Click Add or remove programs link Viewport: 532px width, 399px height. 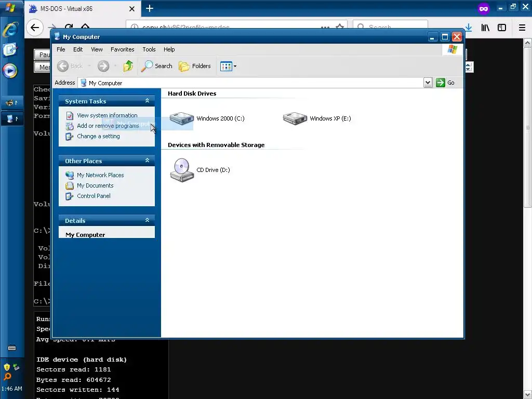108,126
